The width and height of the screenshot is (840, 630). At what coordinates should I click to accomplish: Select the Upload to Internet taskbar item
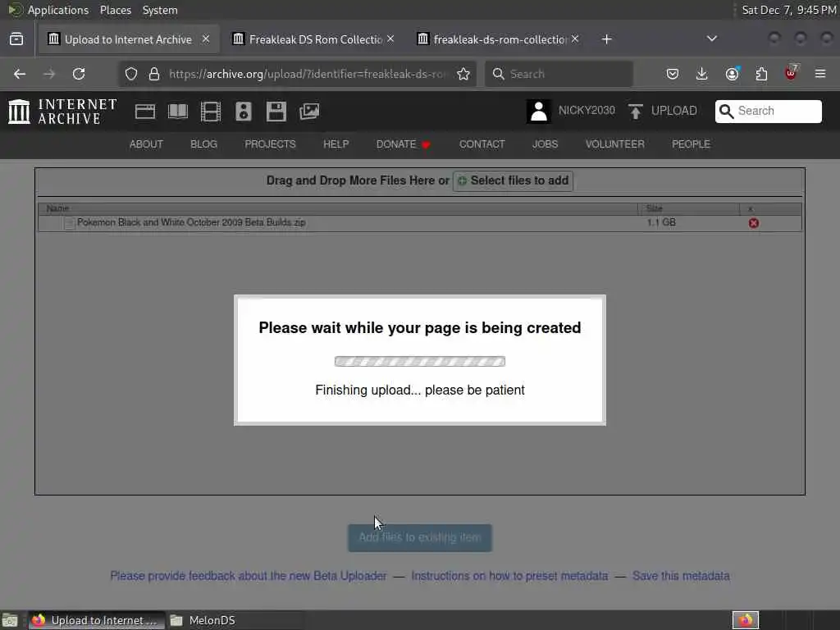97,620
